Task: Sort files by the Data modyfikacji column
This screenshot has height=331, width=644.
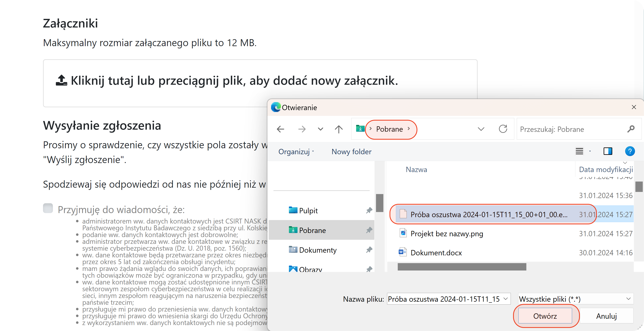Action: click(x=606, y=169)
